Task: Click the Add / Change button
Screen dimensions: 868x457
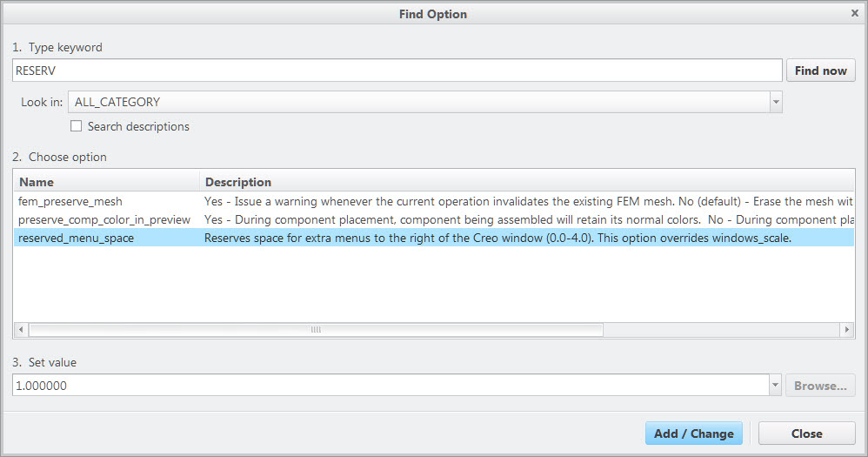Action: 693,433
